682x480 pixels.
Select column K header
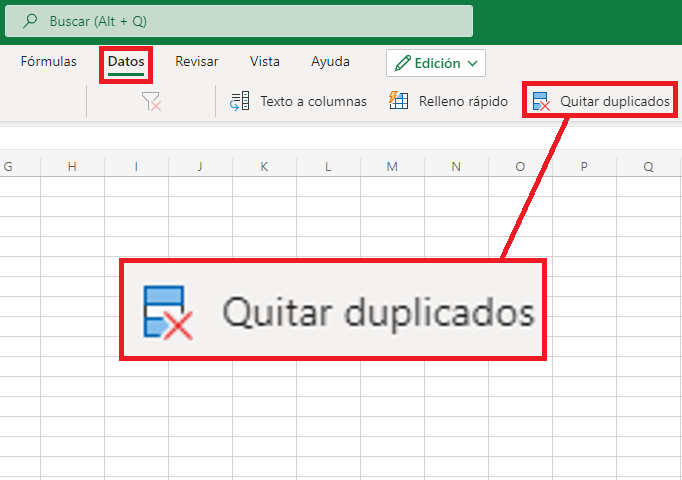tap(264, 167)
